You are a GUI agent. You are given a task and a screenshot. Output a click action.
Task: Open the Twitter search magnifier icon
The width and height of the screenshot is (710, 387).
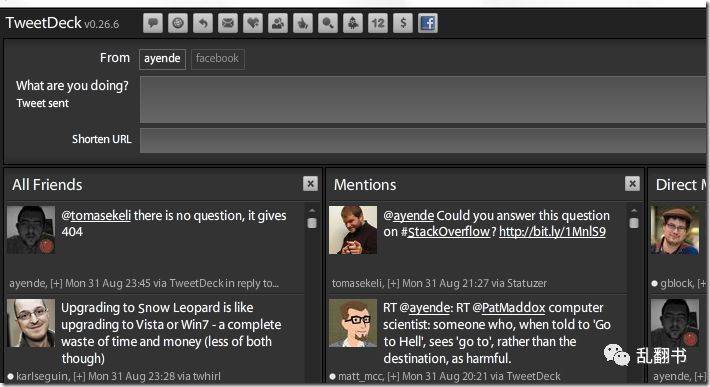327,23
